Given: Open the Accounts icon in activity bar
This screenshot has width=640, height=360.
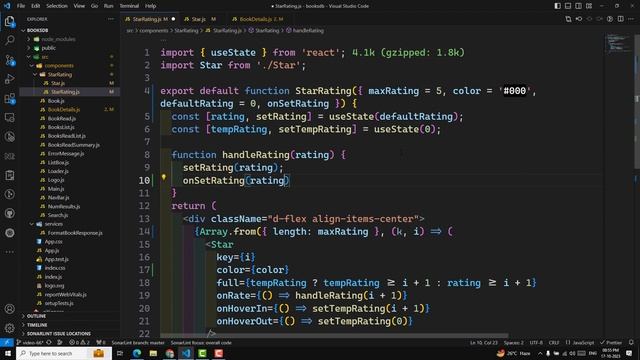Looking at the screenshot, I should coord(9,309).
